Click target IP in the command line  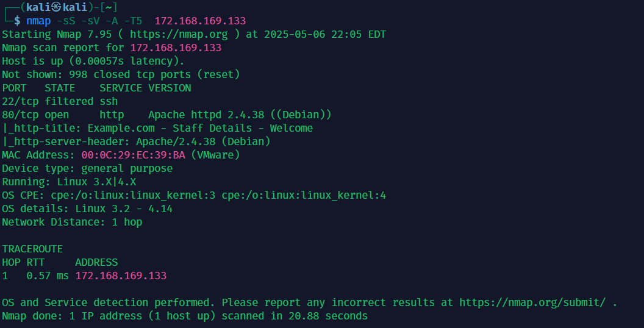click(x=200, y=21)
